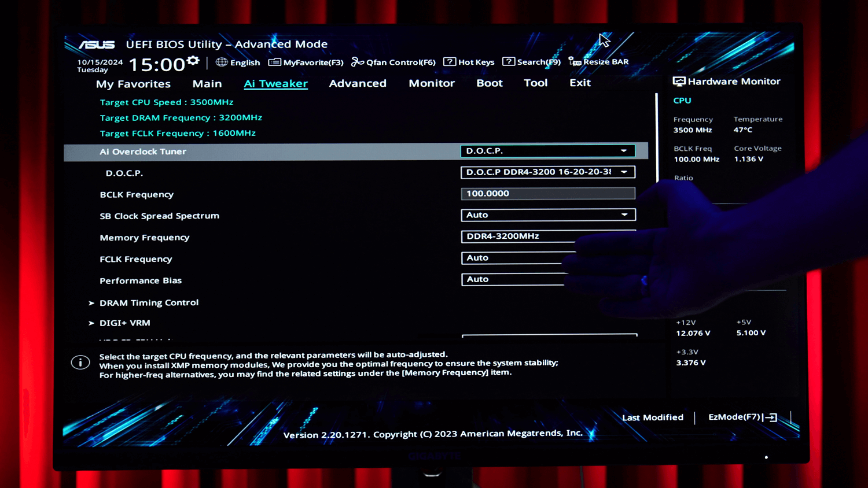Click the BIOS version copyright text
Image resolution: width=868 pixels, height=488 pixels.
click(x=433, y=434)
